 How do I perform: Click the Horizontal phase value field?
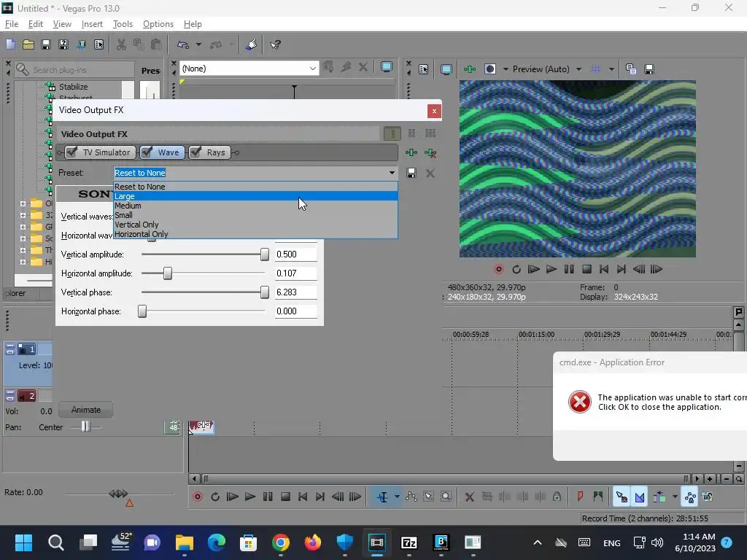coord(296,311)
